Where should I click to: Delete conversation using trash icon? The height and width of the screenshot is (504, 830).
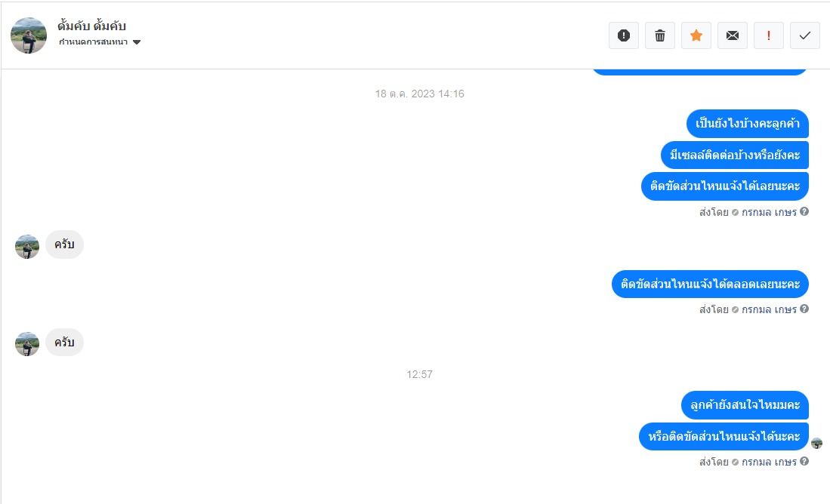[659, 35]
